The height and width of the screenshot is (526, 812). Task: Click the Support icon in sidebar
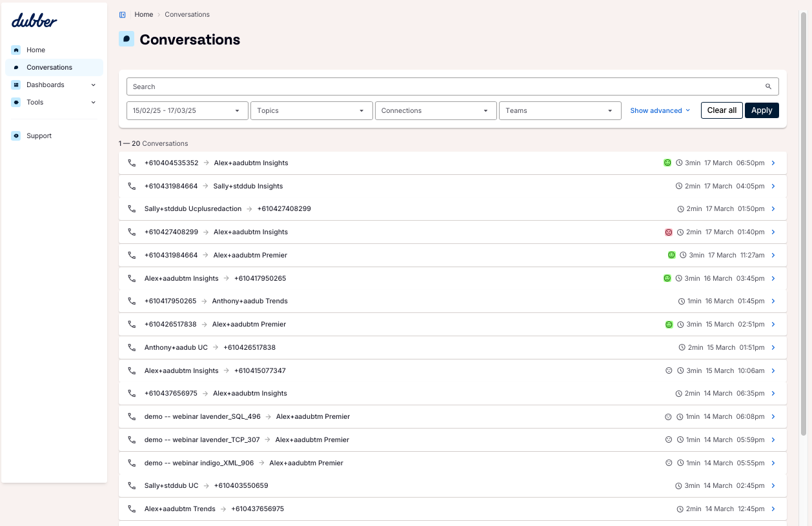[16, 136]
